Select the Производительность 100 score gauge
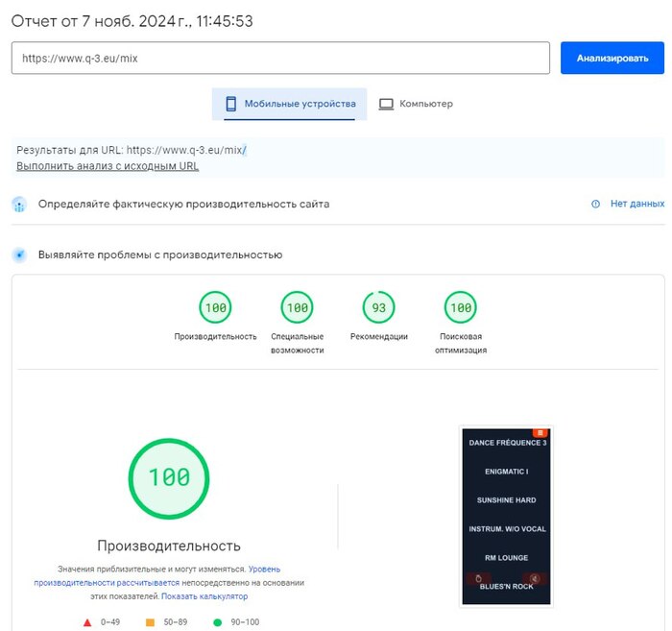This screenshot has width=672, height=631. [215, 308]
